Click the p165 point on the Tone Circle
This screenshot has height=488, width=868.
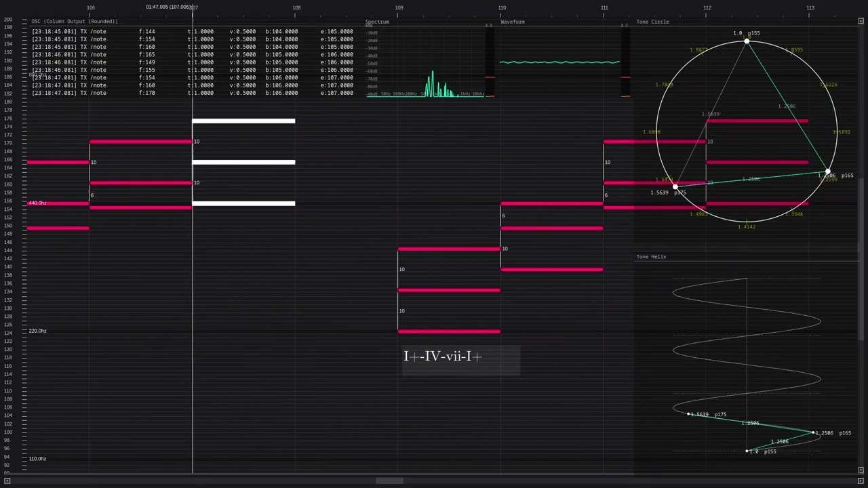(x=829, y=172)
